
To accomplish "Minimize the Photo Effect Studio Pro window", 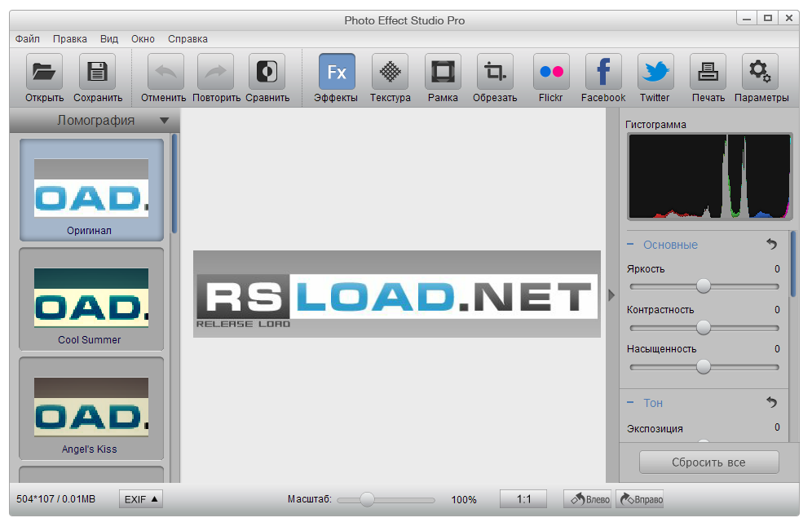I will tap(747, 18).
